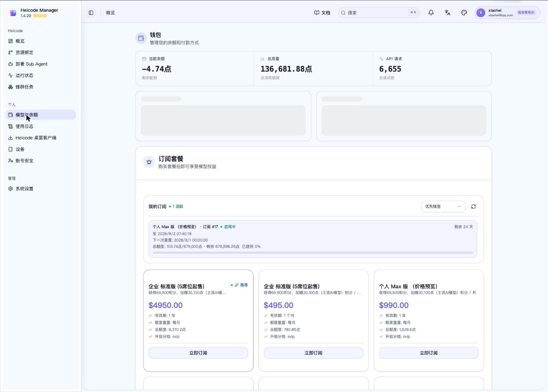Click the $4950.00 price text
Image resolution: width=548 pixels, height=392 pixels.
coord(166,305)
